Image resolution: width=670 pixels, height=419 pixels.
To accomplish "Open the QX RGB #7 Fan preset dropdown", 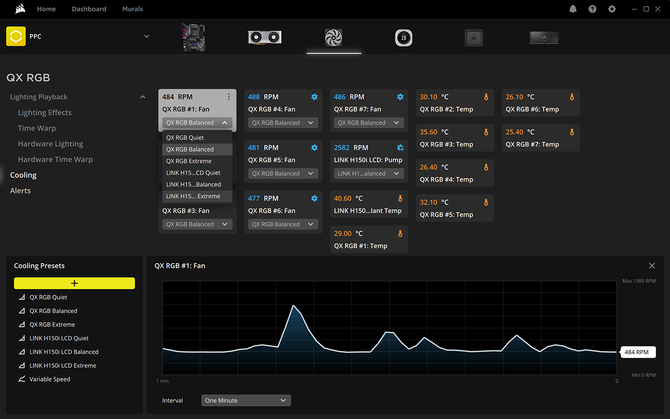I will (369, 123).
